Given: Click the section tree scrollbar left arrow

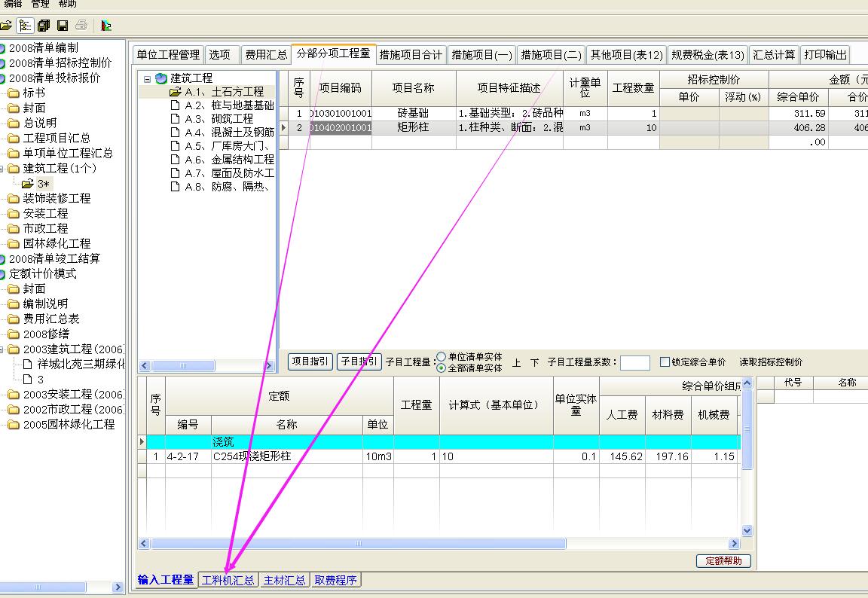Looking at the screenshot, I should 145,366.
